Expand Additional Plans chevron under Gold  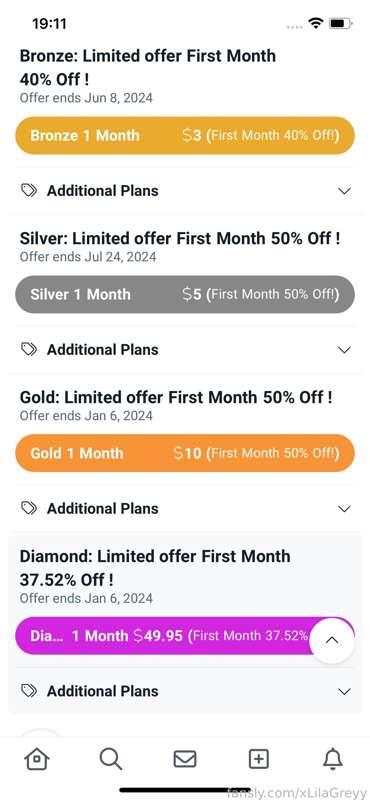click(344, 509)
